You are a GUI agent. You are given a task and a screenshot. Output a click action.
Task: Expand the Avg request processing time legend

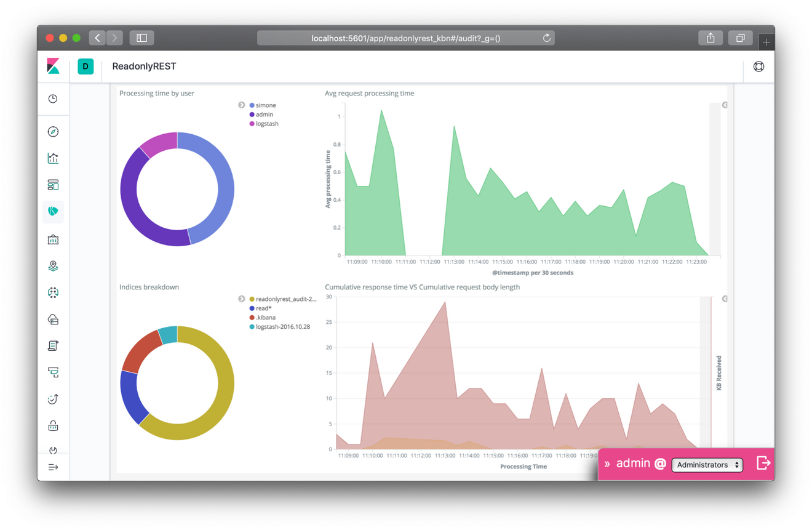tap(725, 105)
